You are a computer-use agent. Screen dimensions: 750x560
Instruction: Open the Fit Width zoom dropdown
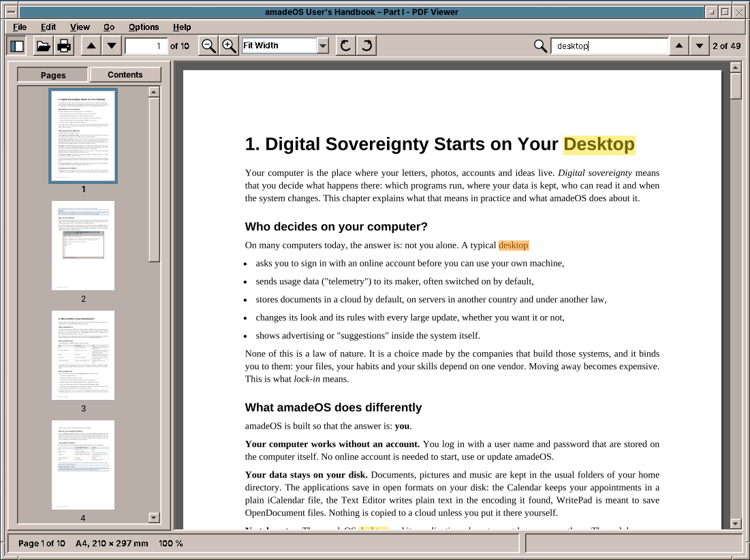click(x=323, y=46)
